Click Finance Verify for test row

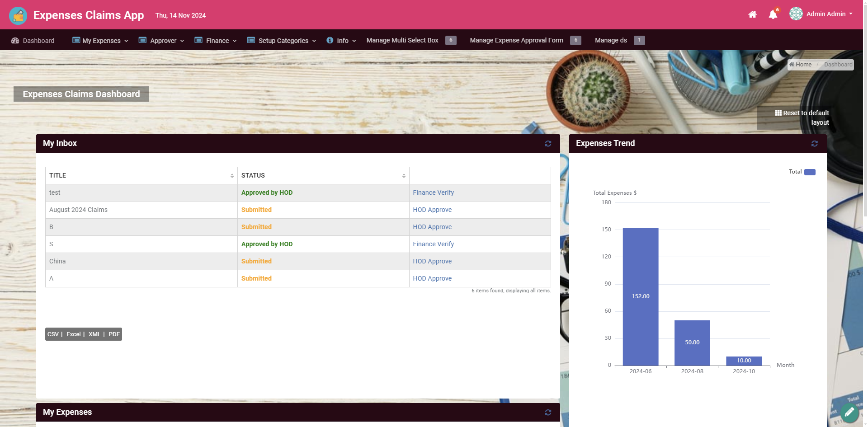coord(433,192)
